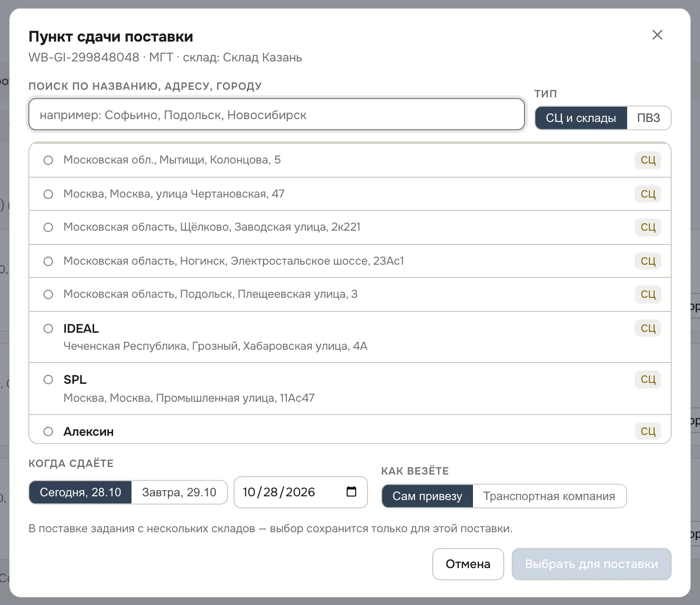Click the dialog title Пункт сдачи поставки
This screenshot has width=700, height=605.
[x=111, y=36]
